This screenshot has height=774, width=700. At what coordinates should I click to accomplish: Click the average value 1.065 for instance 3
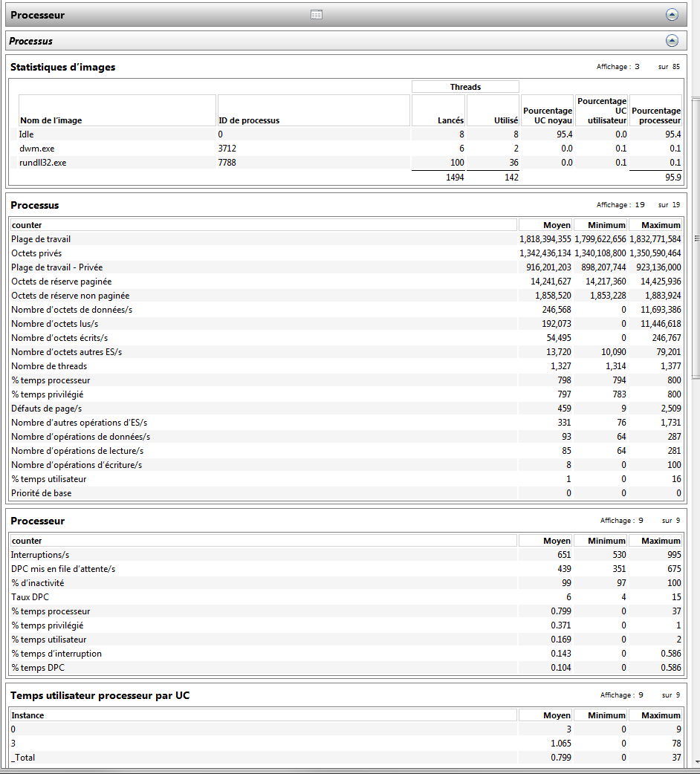coord(561,744)
